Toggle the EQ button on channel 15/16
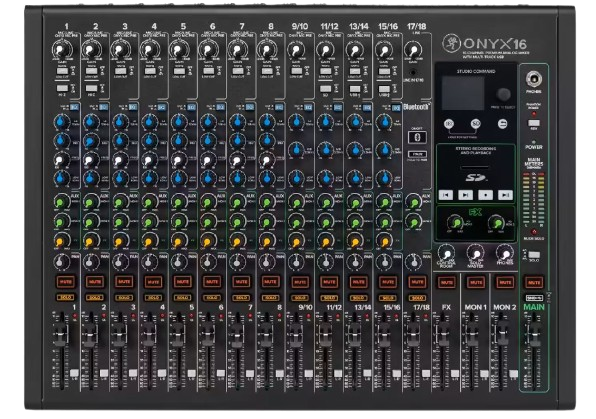 click(x=396, y=107)
